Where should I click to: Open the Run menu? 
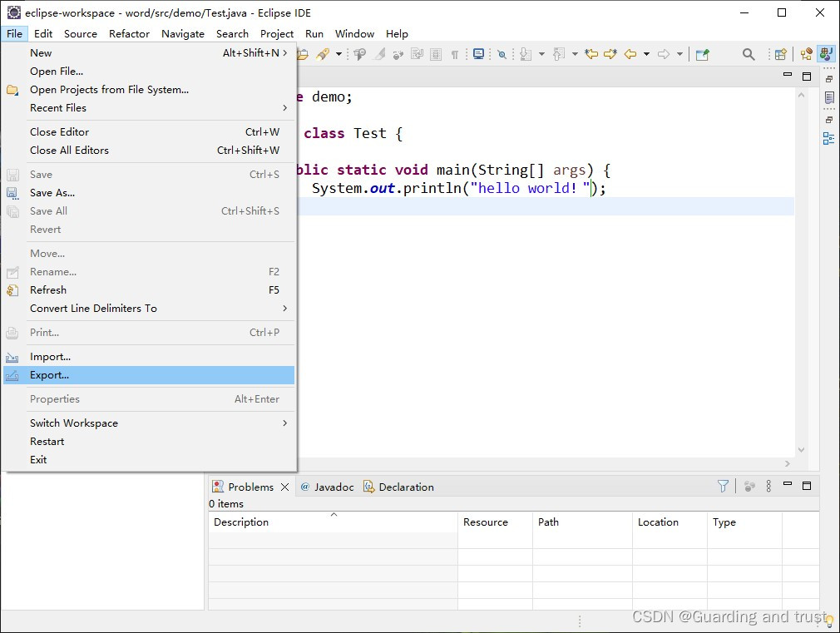pos(314,34)
